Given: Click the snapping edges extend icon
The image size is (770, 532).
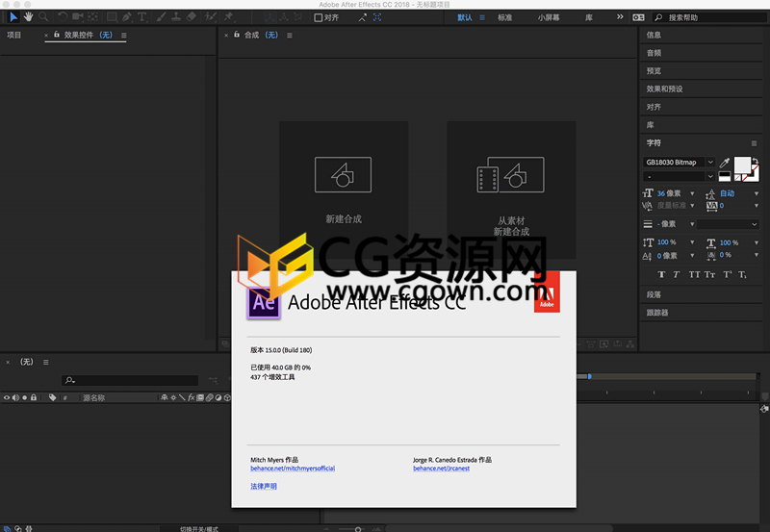Looking at the screenshot, I should click(363, 17).
